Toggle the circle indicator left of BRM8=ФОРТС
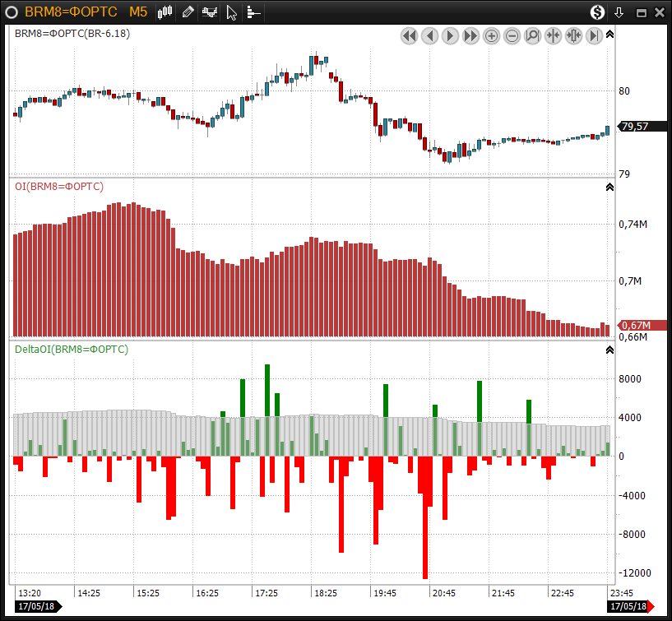The height and width of the screenshot is (621, 672). click(12, 12)
